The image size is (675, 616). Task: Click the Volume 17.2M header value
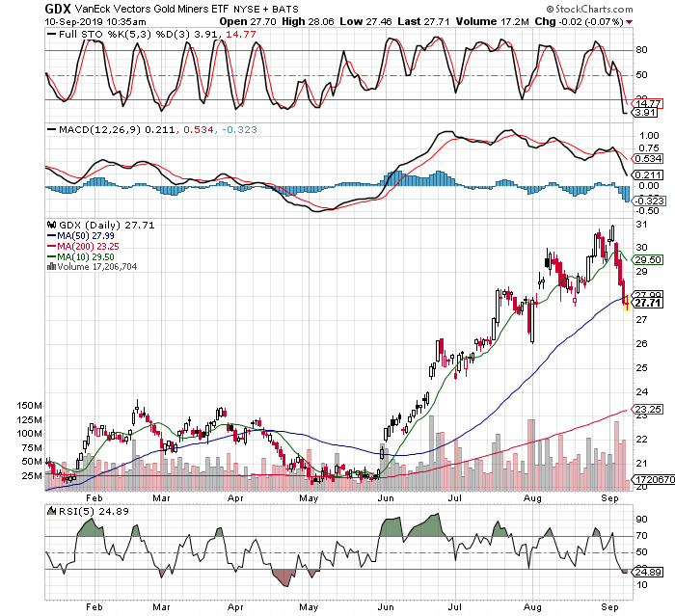tap(492, 21)
